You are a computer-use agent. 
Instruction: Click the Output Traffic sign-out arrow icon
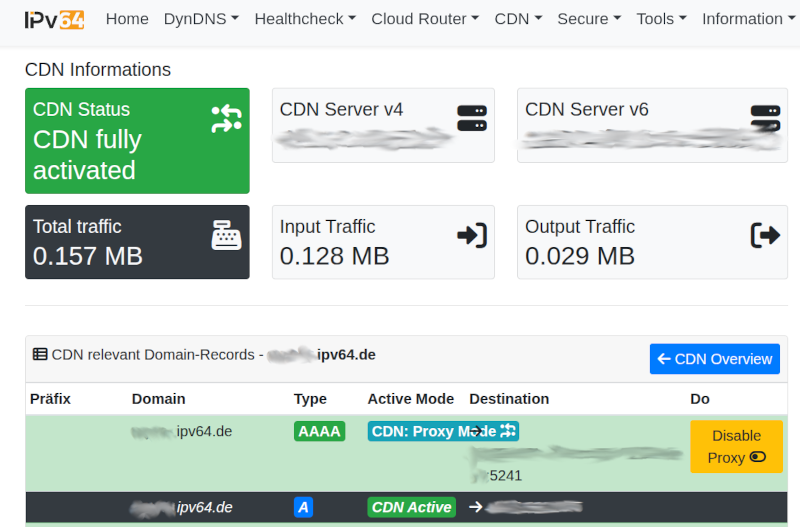765,236
